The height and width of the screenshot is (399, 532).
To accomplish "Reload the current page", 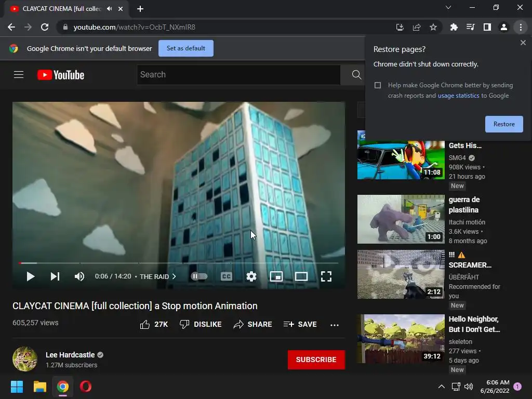I will [x=45, y=27].
